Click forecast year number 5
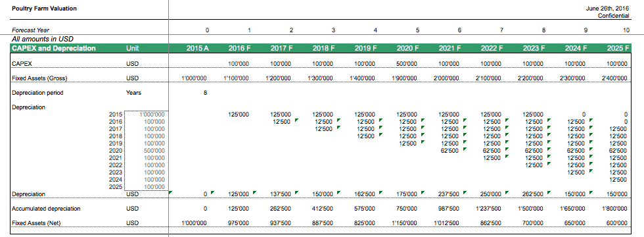The image size is (644, 237). (x=417, y=30)
